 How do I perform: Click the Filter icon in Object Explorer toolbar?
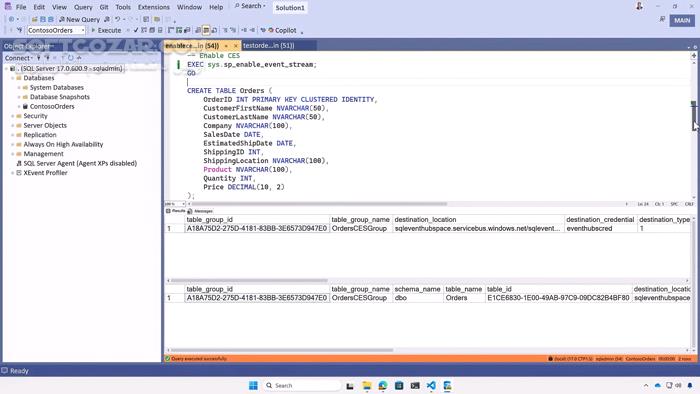coord(63,58)
